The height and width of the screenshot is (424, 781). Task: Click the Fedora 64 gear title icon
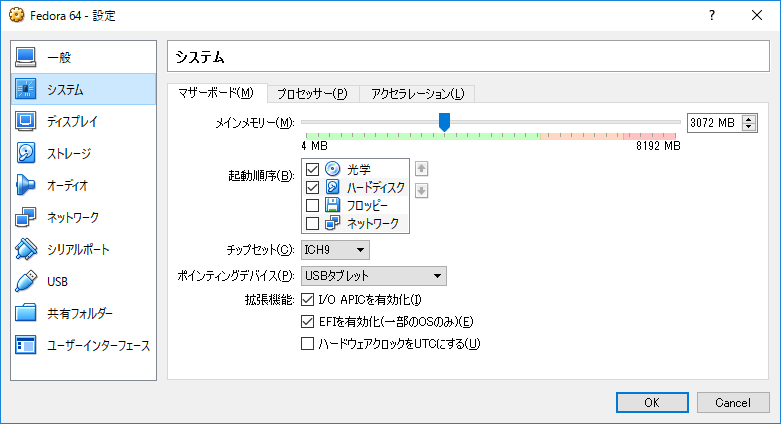(x=16, y=15)
